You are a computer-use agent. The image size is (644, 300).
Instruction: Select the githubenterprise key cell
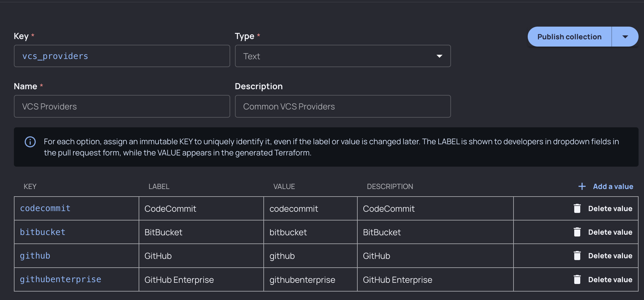click(76, 279)
